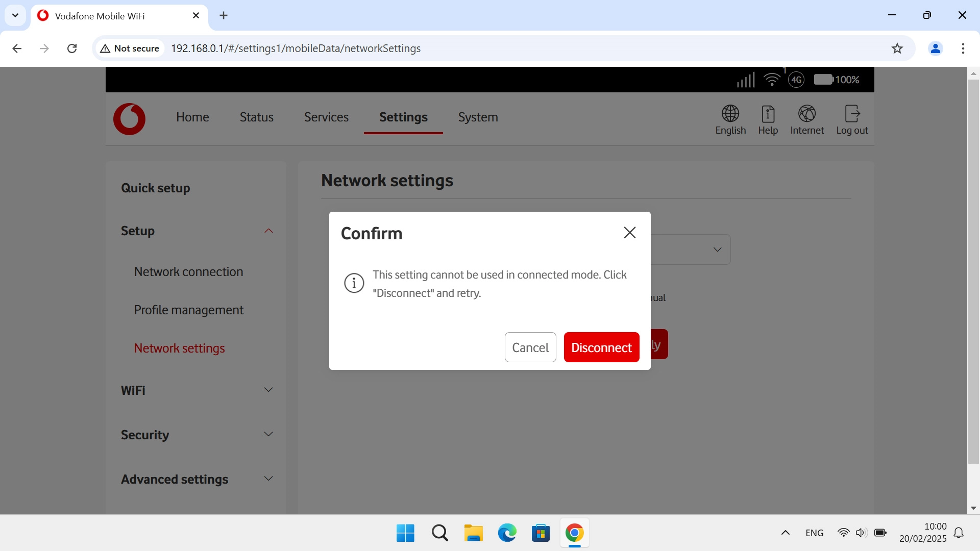Click Cancel in the Confirm dialog
Viewport: 980px width, 551px height.
click(x=530, y=347)
